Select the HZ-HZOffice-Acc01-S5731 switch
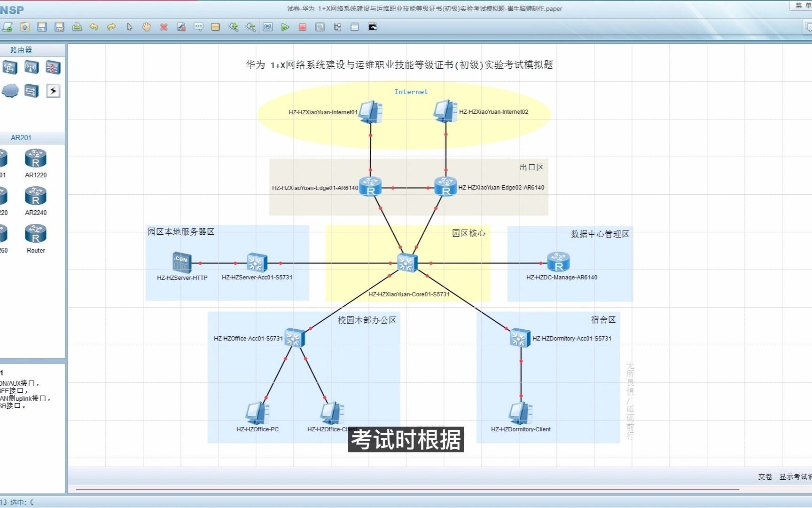 pos(295,338)
